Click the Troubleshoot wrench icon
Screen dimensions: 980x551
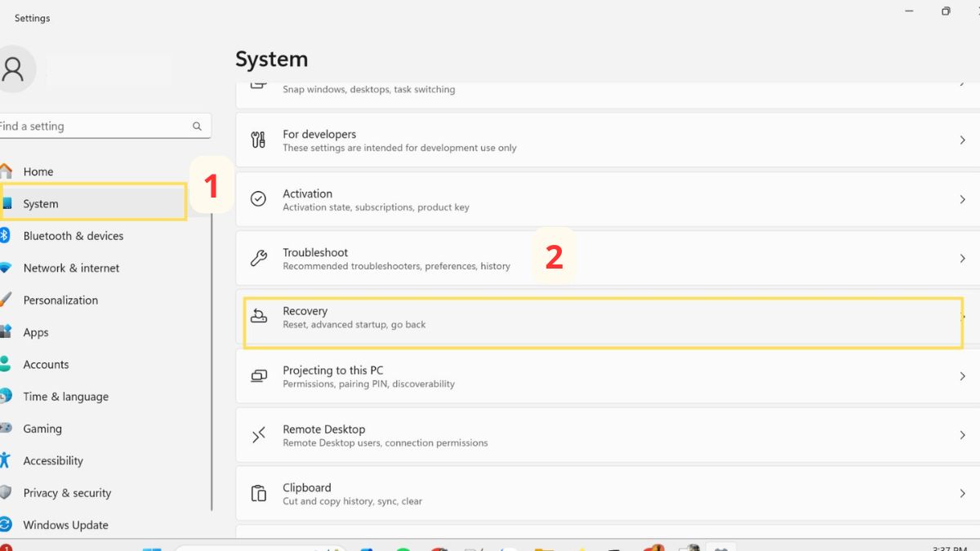258,258
